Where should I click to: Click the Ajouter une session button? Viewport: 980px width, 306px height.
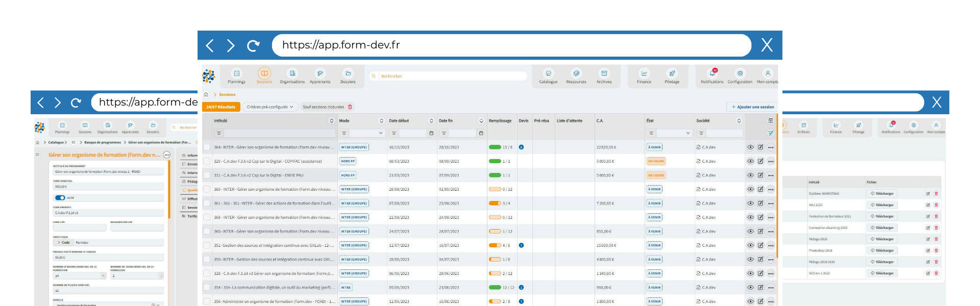coord(752,107)
